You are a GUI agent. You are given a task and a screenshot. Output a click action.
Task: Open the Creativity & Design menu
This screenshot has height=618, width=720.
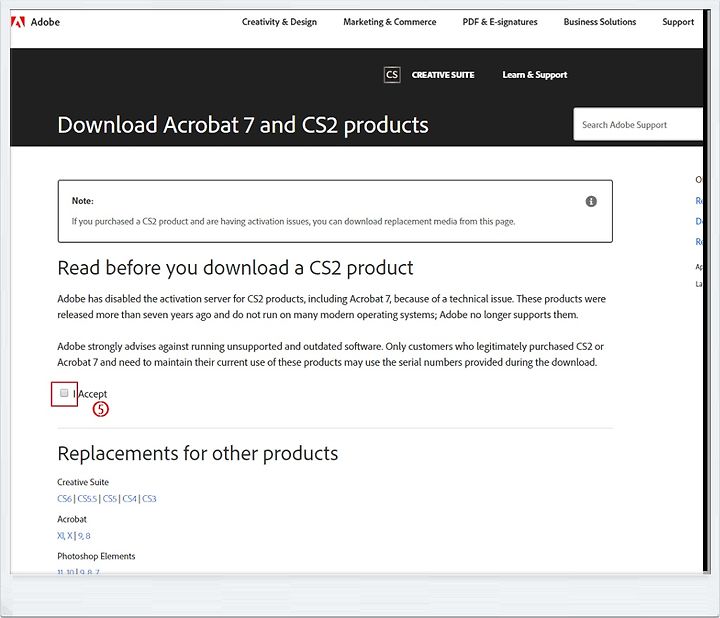click(279, 22)
